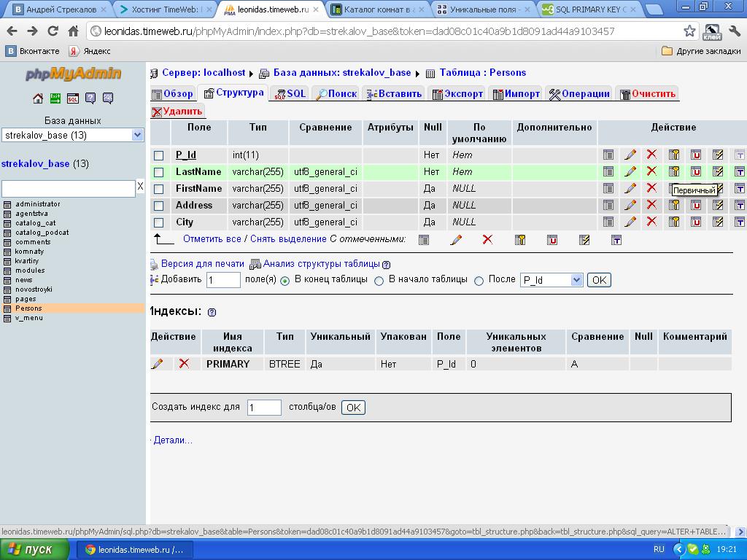Click the red X delete icon for City row
The width and height of the screenshot is (747, 560).
click(651, 222)
